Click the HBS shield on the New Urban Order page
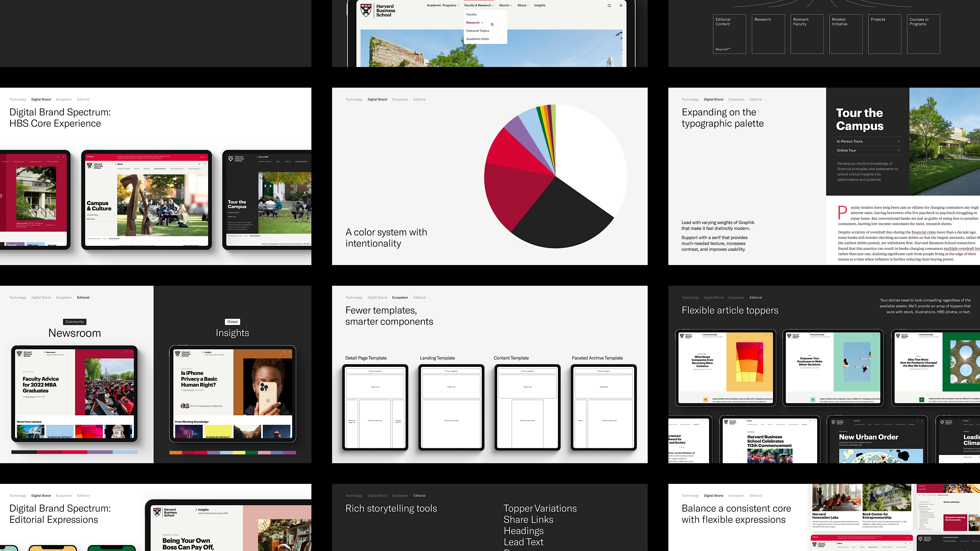This screenshot has height=551, width=980. [x=834, y=422]
